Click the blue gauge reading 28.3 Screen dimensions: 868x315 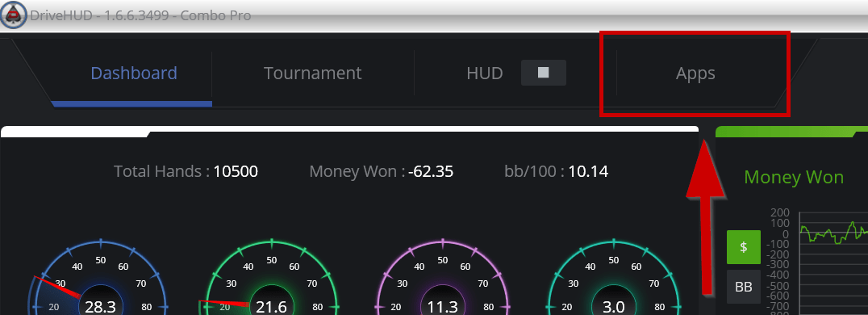[100, 277]
